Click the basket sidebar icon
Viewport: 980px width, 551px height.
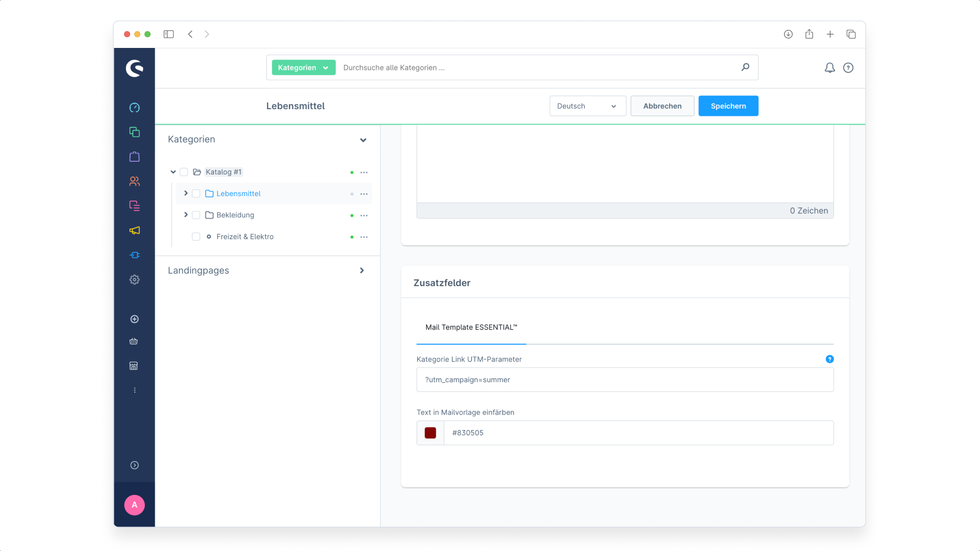click(134, 341)
